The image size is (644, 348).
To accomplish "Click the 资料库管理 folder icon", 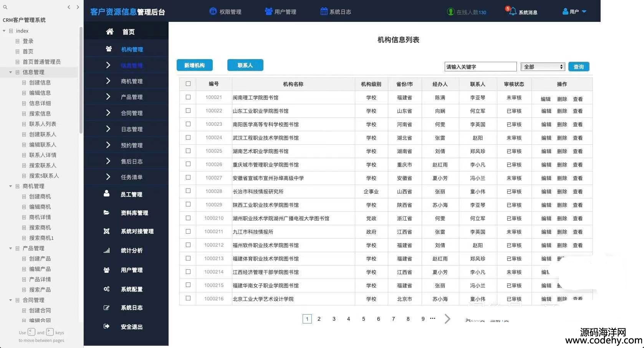I will pyautogui.click(x=106, y=213).
